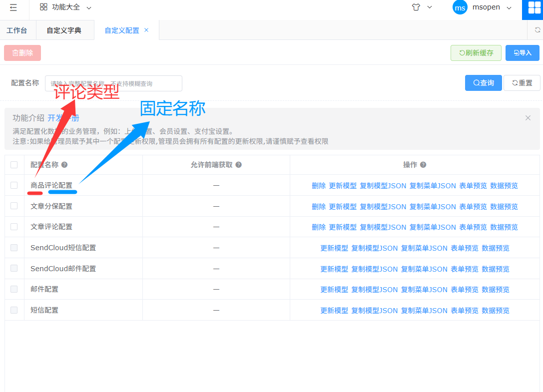The width and height of the screenshot is (543, 392).
Task: Click 更新模型 for 短信配置 row
Action: tap(334, 311)
